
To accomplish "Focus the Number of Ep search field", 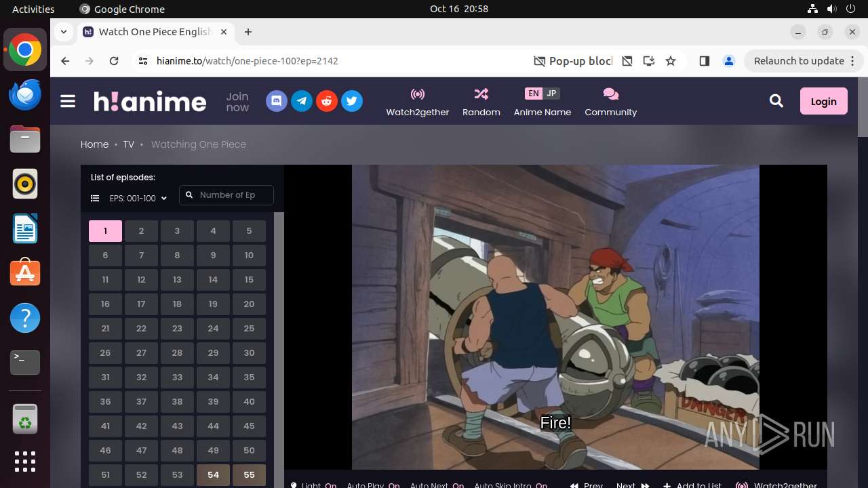I will [226, 195].
